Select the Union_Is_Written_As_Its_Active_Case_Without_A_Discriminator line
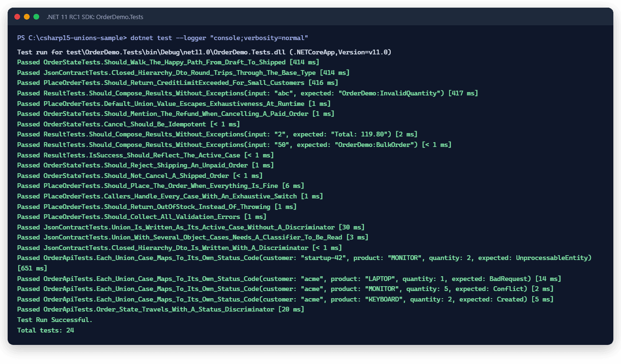 click(191, 227)
